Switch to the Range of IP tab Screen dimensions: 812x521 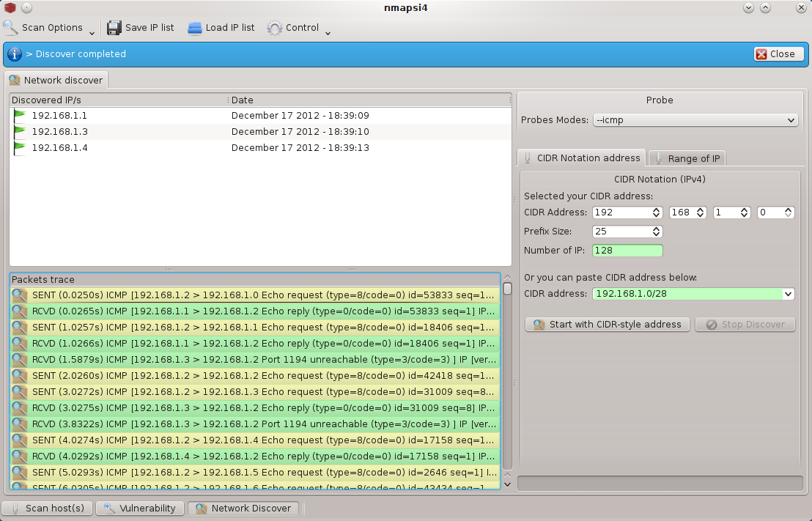click(687, 158)
